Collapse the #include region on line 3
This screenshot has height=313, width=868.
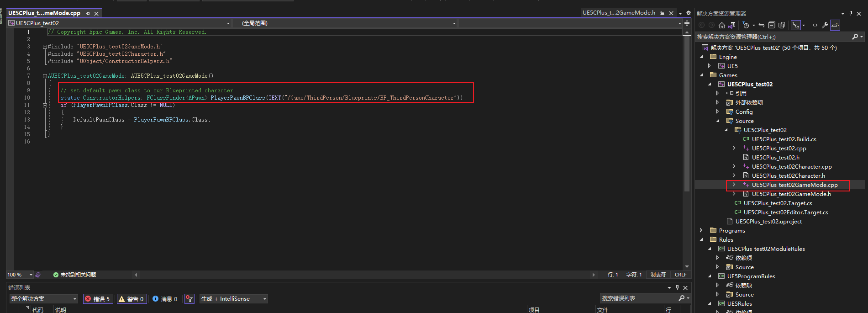point(45,47)
